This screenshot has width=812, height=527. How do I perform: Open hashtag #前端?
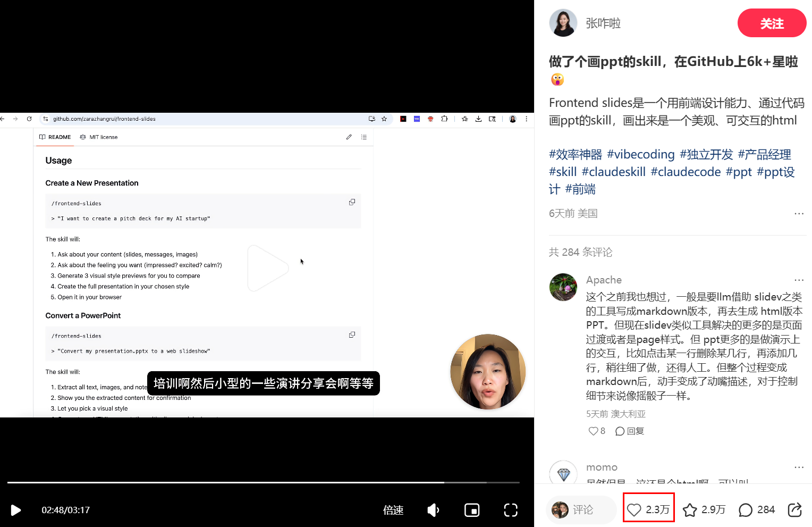click(580, 189)
